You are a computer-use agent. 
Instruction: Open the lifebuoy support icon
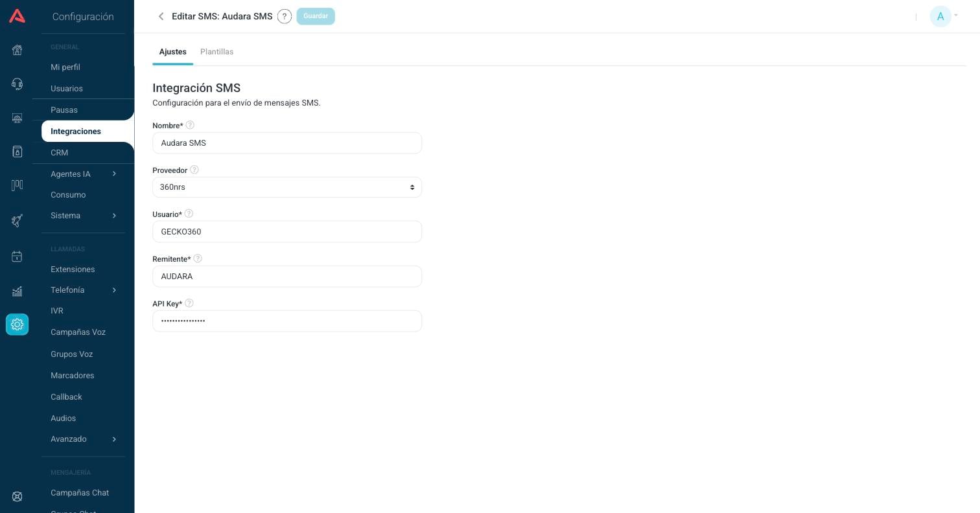[x=17, y=497]
